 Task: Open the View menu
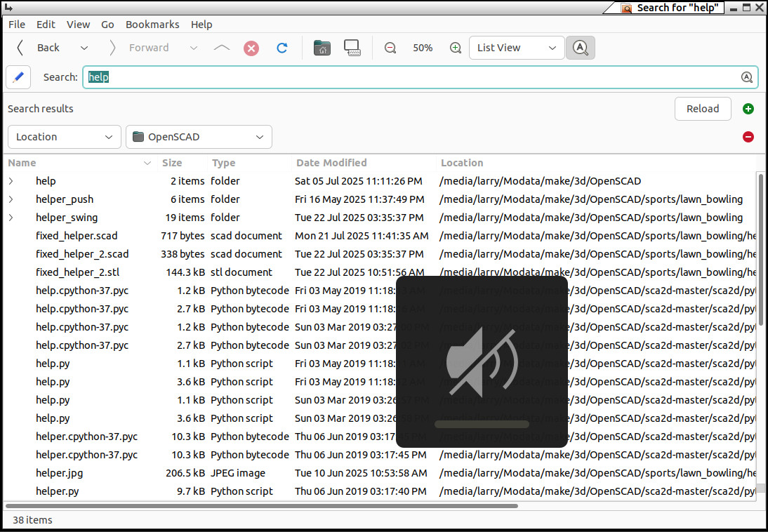pos(78,24)
